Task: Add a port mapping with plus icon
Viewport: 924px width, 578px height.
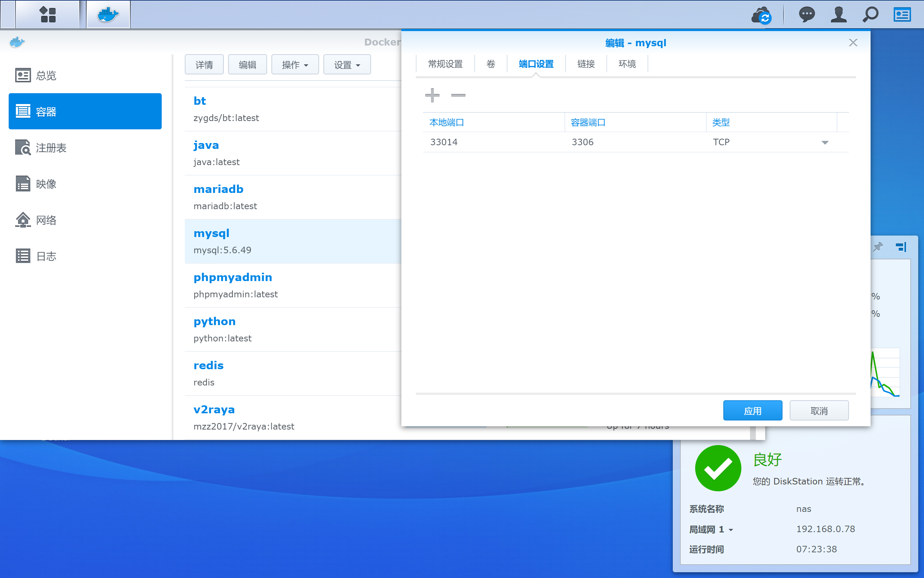Action: click(x=432, y=95)
